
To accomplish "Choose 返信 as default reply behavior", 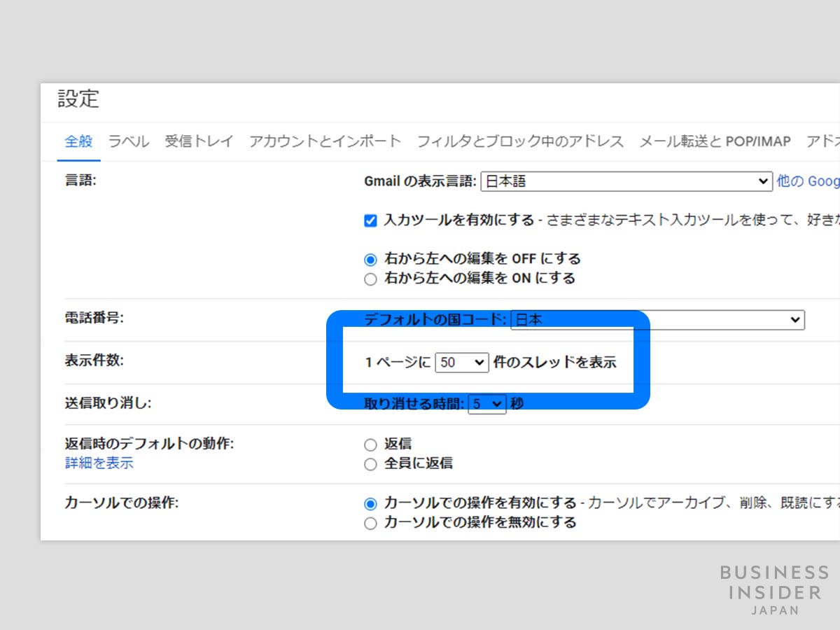I will [x=370, y=444].
